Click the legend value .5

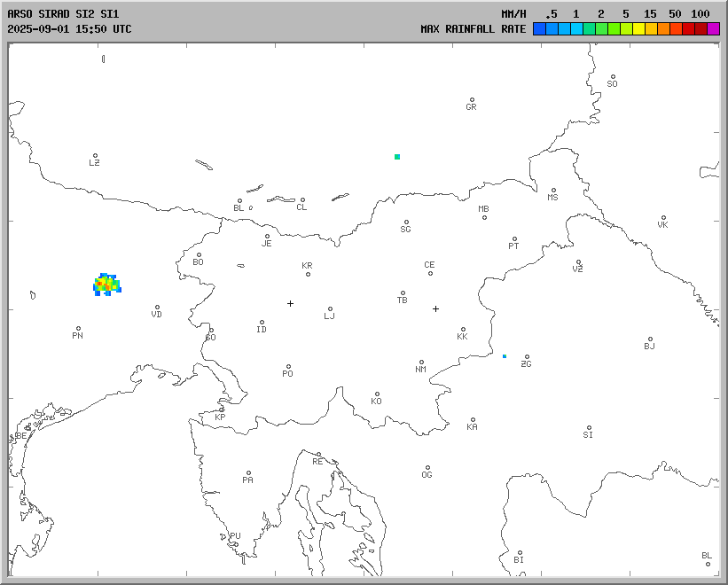(x=552, y=14)
